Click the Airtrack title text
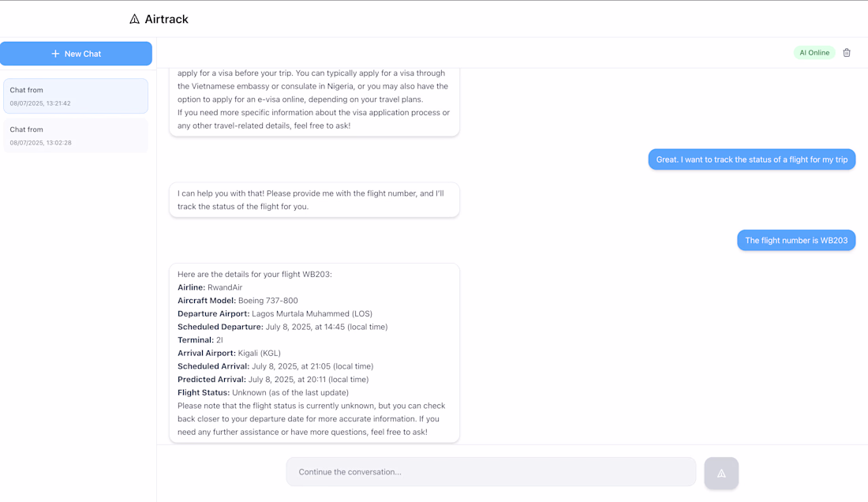This screenshot has width=868, height=502. [x=166, y=19]
